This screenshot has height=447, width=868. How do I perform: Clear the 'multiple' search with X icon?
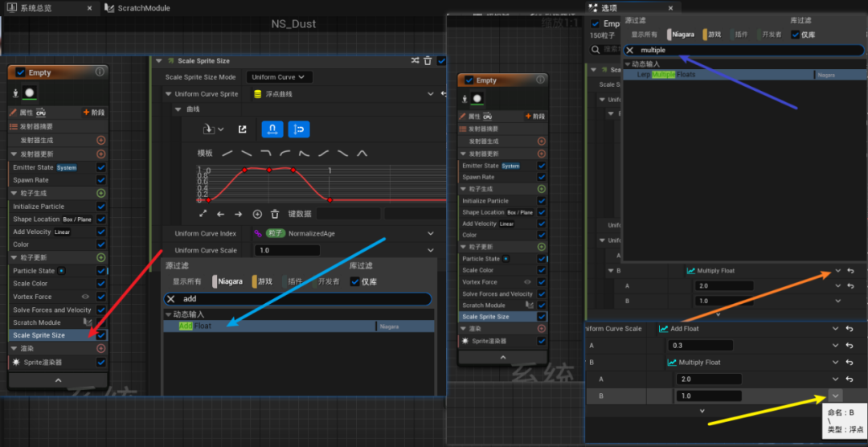click(630, 50)
